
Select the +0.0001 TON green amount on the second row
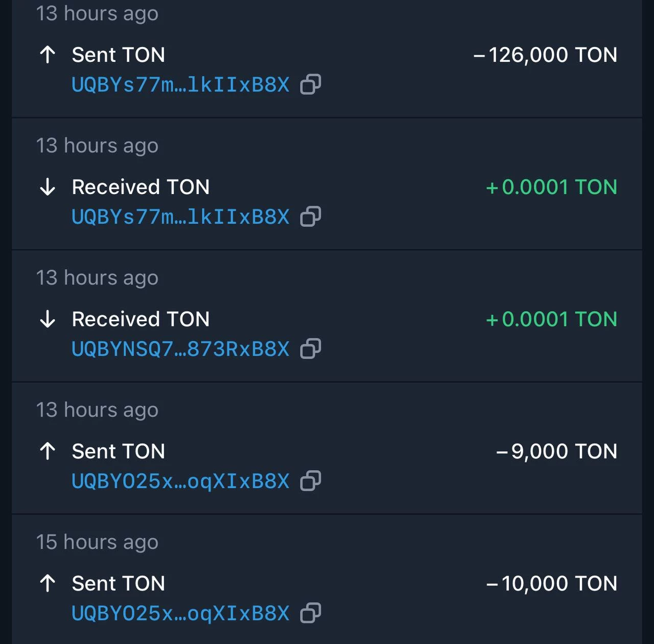coord(551,187)
